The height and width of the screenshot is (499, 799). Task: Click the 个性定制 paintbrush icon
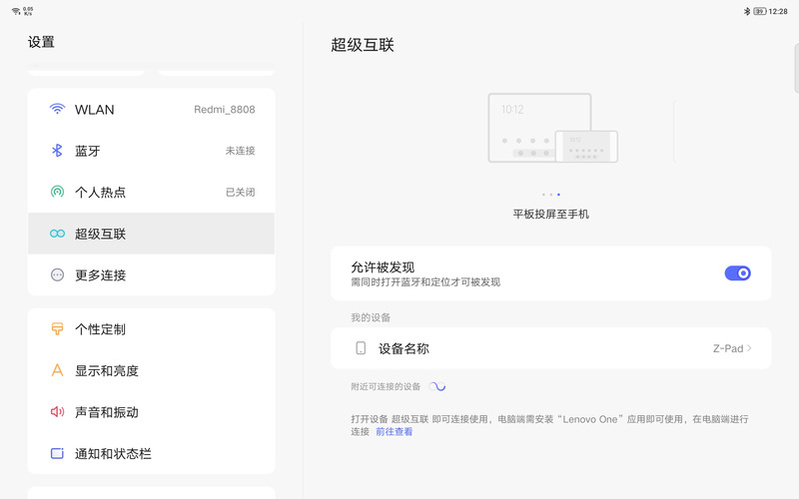click(57, 329)
